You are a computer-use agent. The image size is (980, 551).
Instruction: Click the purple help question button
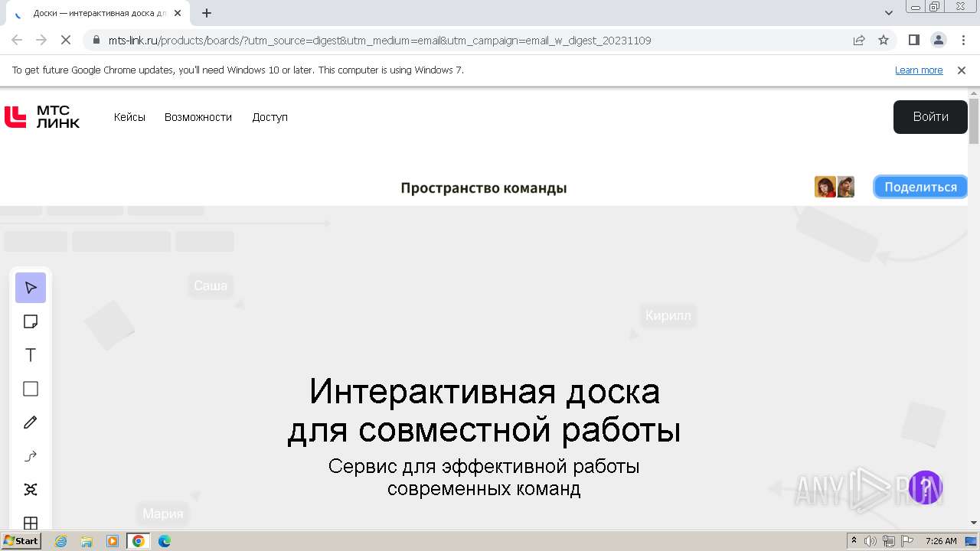coord(925,487)
